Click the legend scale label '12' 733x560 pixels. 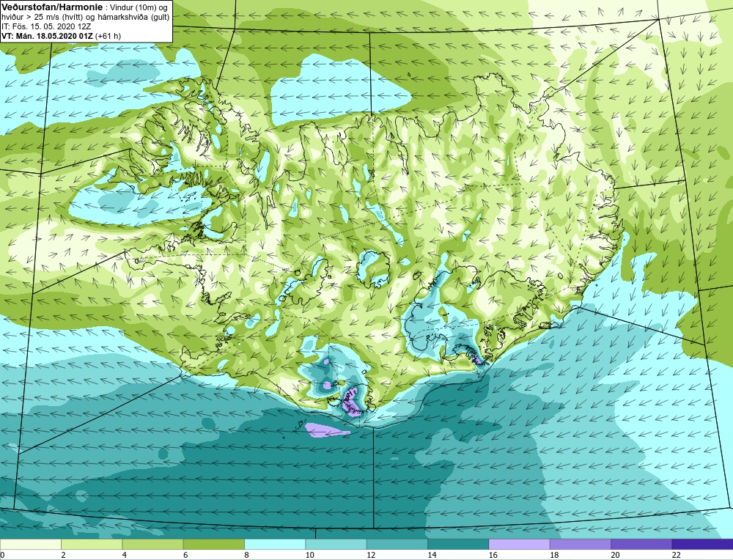point(371,555)
